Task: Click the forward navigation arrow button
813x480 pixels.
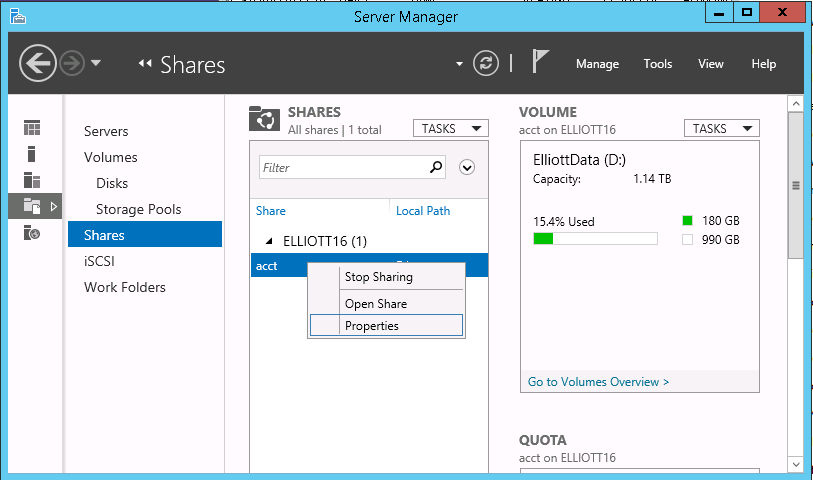Action: tap(72, 63)
